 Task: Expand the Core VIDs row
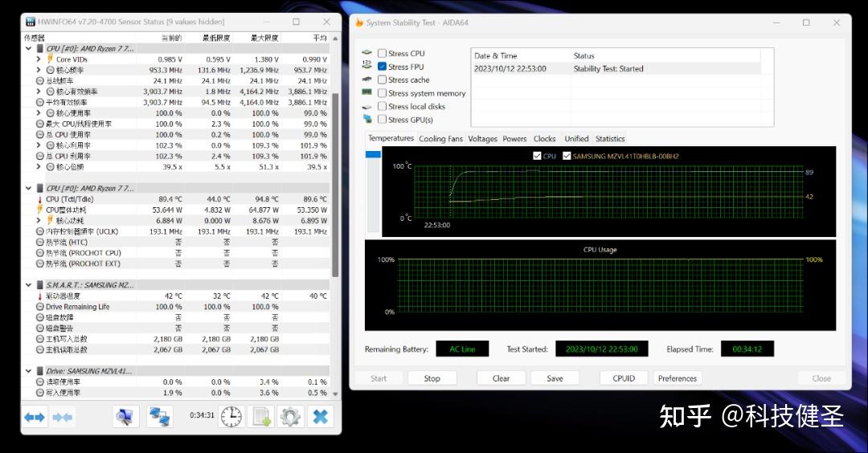click(x=39, y=59)
